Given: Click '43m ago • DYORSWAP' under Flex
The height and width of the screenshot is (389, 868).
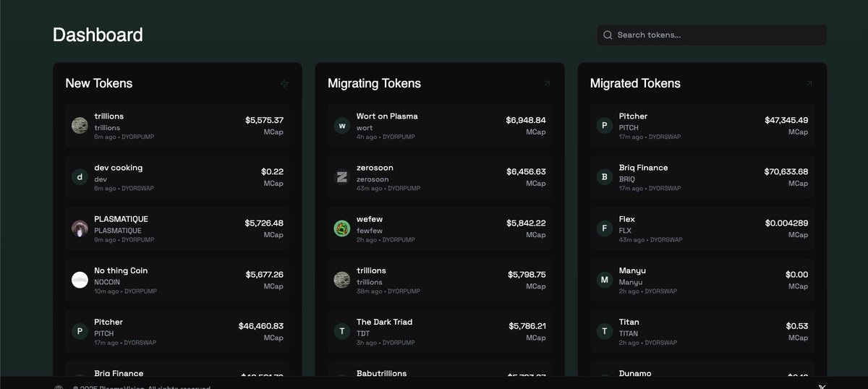Looking at the screenshot, I should [x=650, y=239].
